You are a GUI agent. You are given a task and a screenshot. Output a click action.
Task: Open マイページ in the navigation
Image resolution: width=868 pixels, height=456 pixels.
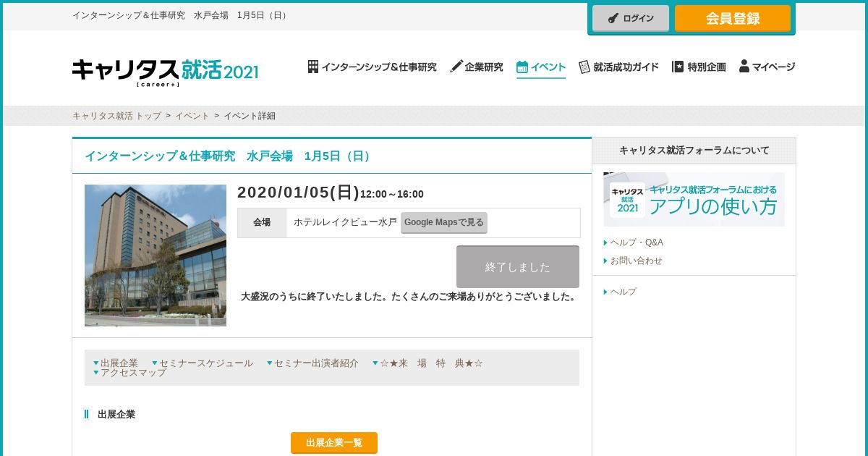(x=767, y=67)
